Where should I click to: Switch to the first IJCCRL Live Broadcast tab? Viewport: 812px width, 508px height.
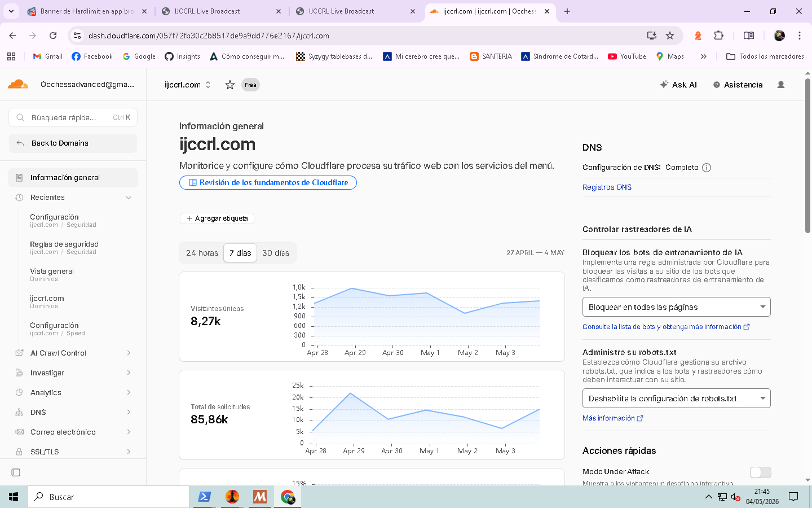(221, 11)
